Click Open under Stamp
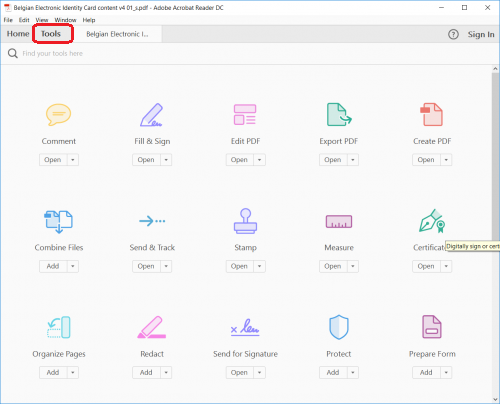 (x=240, y=266)
